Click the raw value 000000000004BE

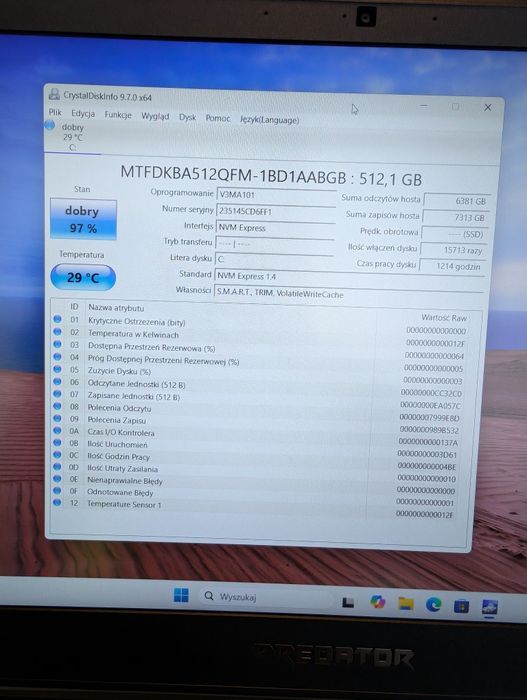click(427, 467)
